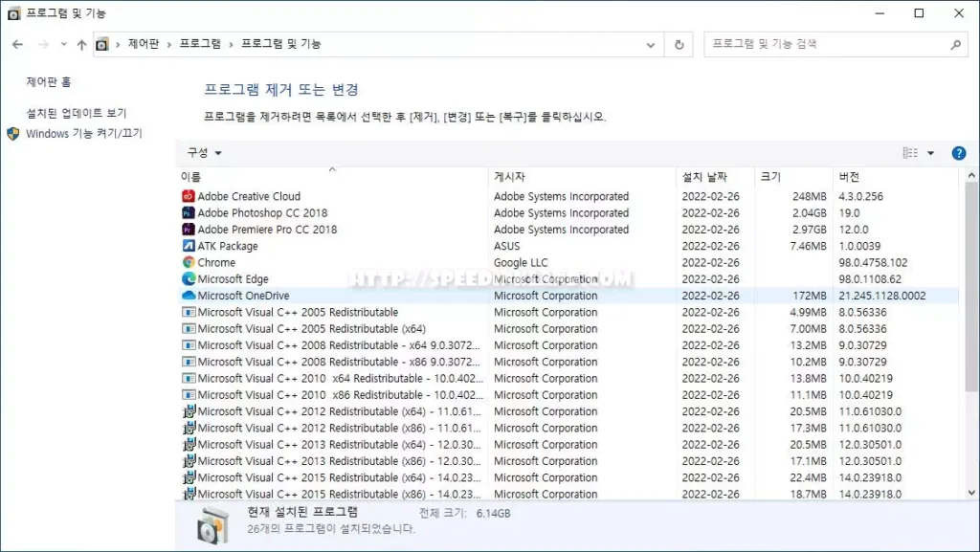
Task: Select Visual C++ 2013 Redistributable (x64) row
Action: coord(568,445)
